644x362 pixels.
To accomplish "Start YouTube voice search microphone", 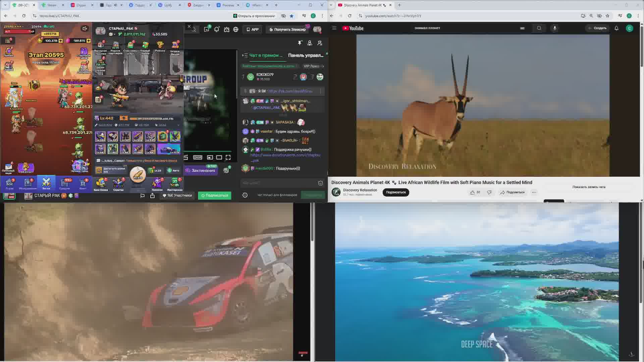I will click(x=555, y=28).
